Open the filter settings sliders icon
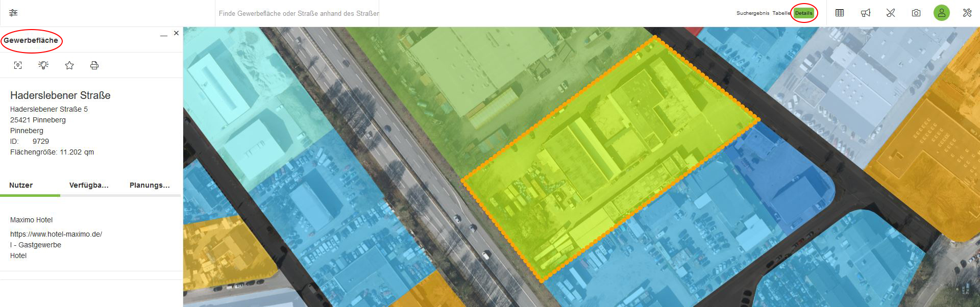The image size is (980, 307). tap(13, 13)
